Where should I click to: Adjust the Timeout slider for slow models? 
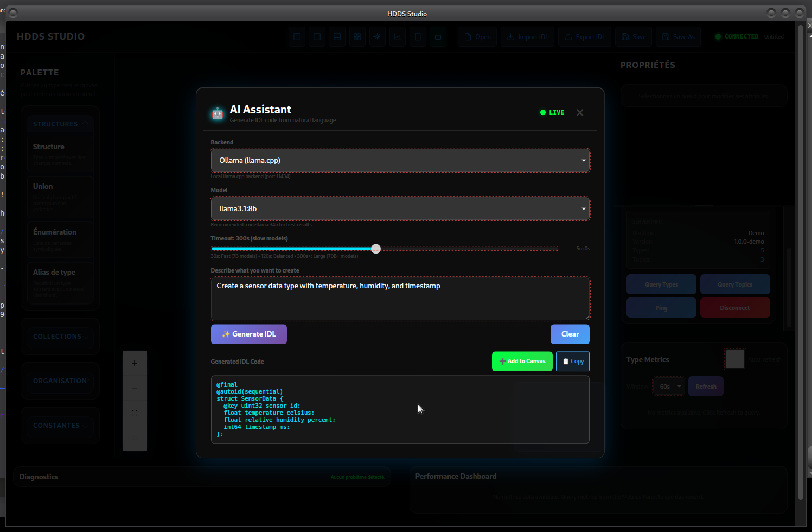tap(376, 248)
